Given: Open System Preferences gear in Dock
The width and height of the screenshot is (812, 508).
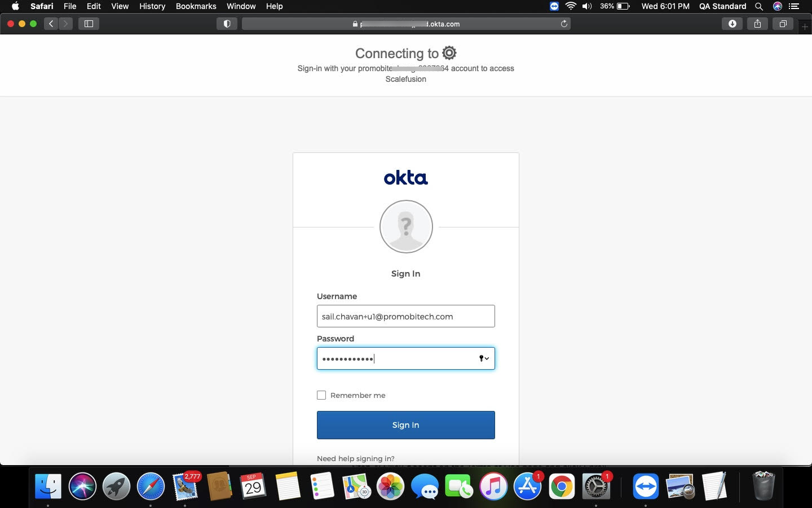Looking at the screenshot, I should pyautogui.click(x=596, y=486).
